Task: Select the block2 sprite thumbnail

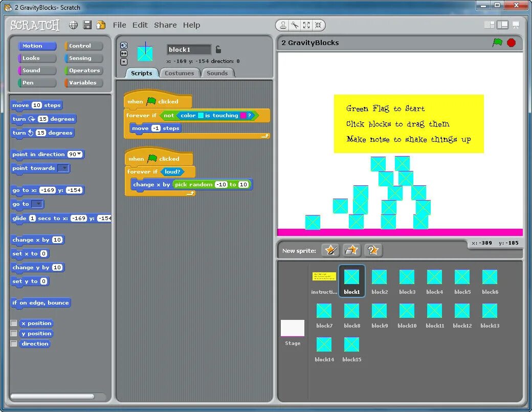Action: pos(380,281)
